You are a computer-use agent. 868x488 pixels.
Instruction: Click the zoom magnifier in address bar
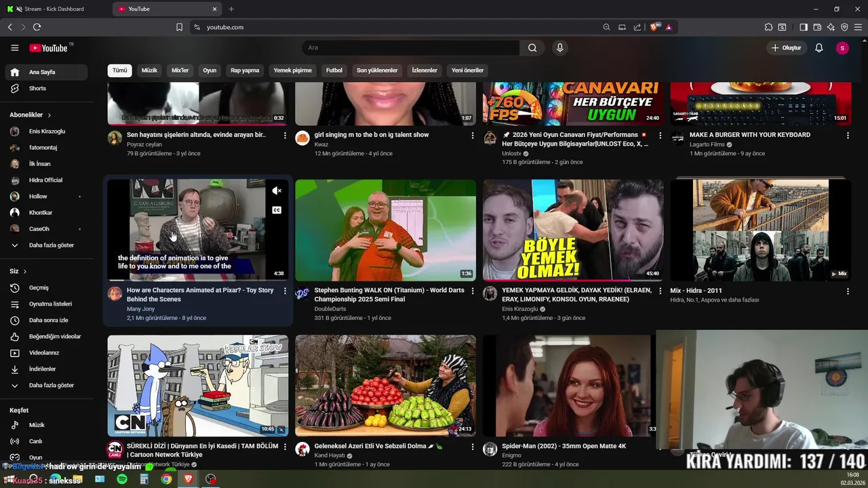pyautogui.click(x=606, y=27)
